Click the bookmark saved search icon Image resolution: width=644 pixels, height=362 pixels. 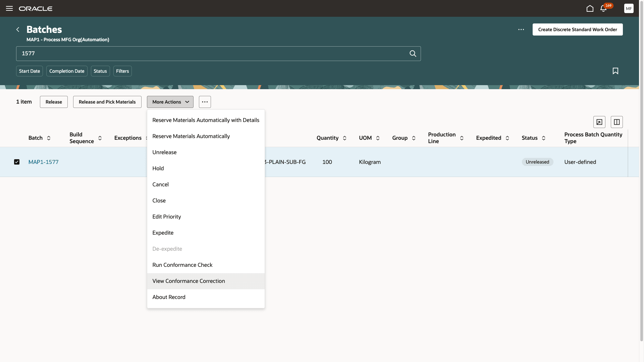point(615,71)
